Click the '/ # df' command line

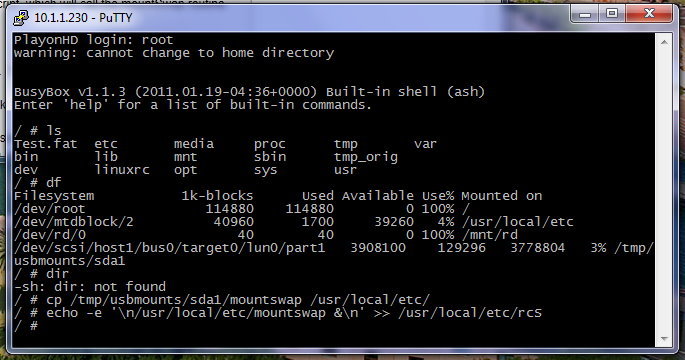[x=38, y=183]
